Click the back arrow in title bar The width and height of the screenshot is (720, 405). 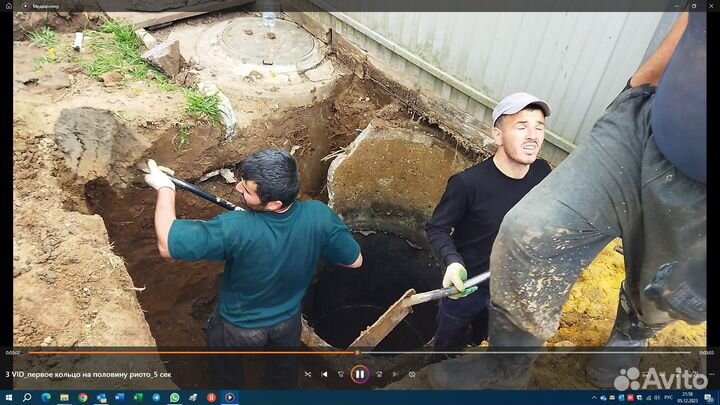coord(11,6)
